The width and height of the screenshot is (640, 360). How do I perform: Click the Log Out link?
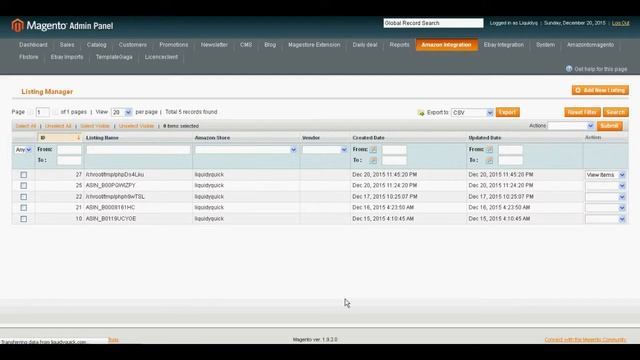coord(620,23)
